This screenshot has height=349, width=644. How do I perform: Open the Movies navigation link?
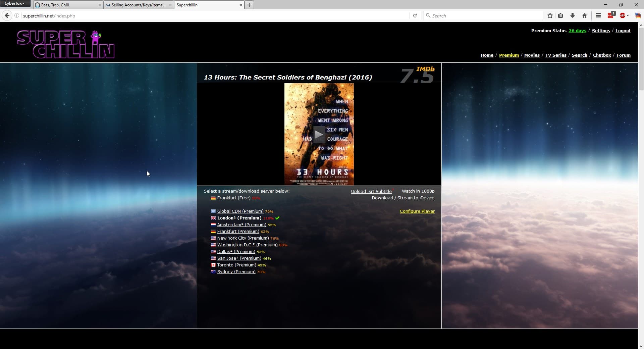coord(532,55)
